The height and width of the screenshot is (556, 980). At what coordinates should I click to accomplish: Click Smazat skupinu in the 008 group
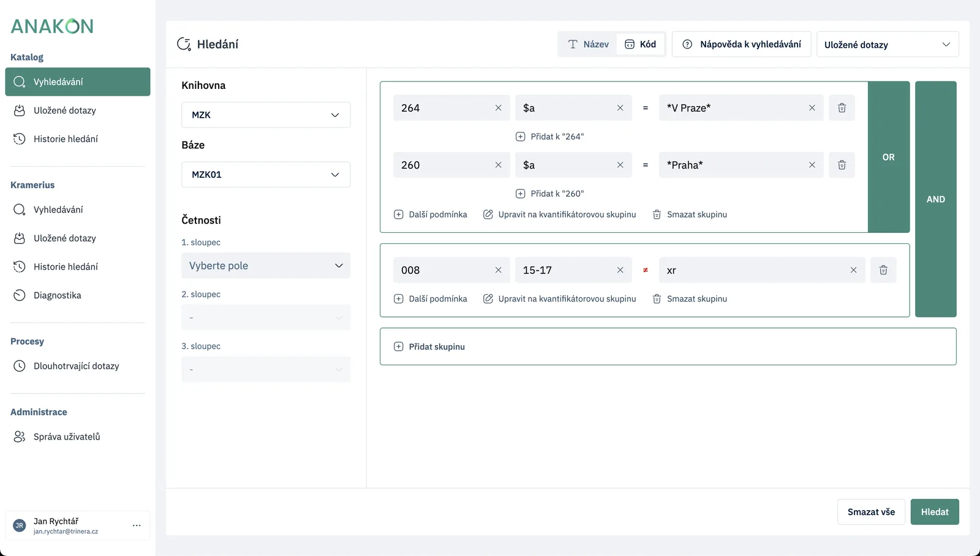[690, 299]
